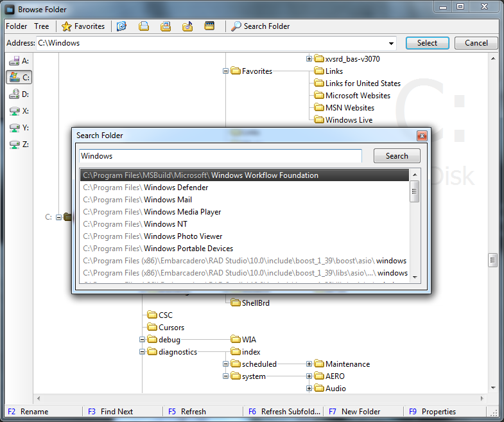Close the Search Folder dialog
Screen dimensions: 504x422
(x=422, y=136)
